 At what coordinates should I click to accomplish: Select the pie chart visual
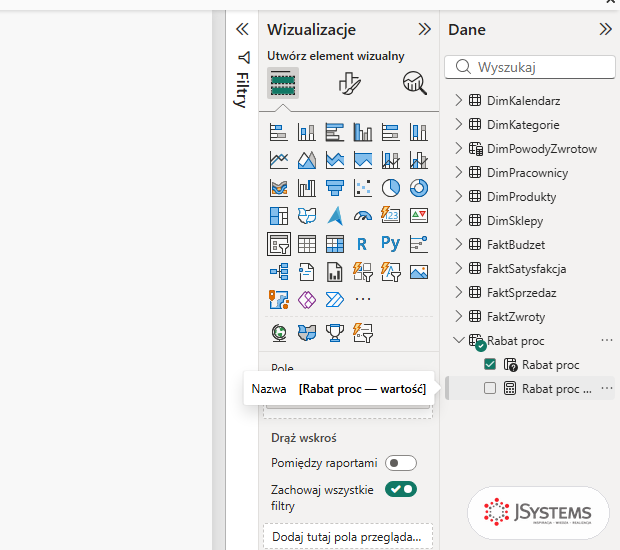coord(391,188)
